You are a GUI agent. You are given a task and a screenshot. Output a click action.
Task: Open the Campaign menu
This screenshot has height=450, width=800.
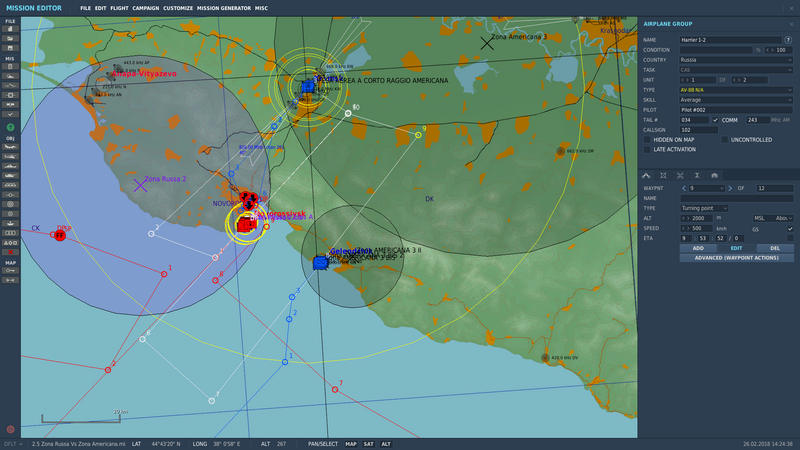[x=145, y=7]
